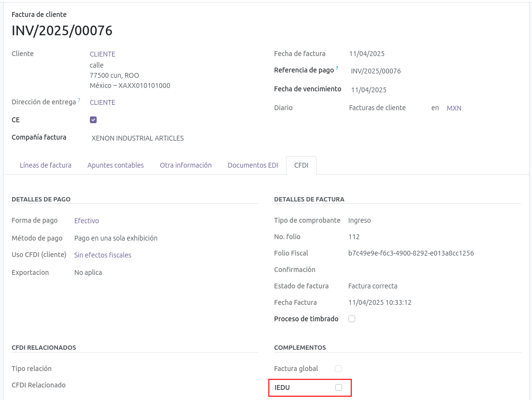The image size is (532, 400).
Task: Click the Folio Fiscal UUID value
Action: click(x=411, y=253)
